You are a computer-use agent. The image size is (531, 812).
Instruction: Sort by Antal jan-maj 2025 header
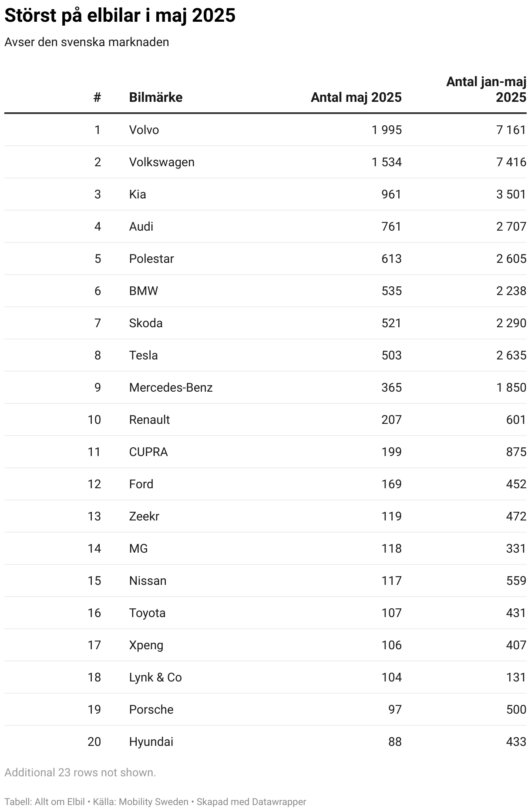[x=486, y=89]
